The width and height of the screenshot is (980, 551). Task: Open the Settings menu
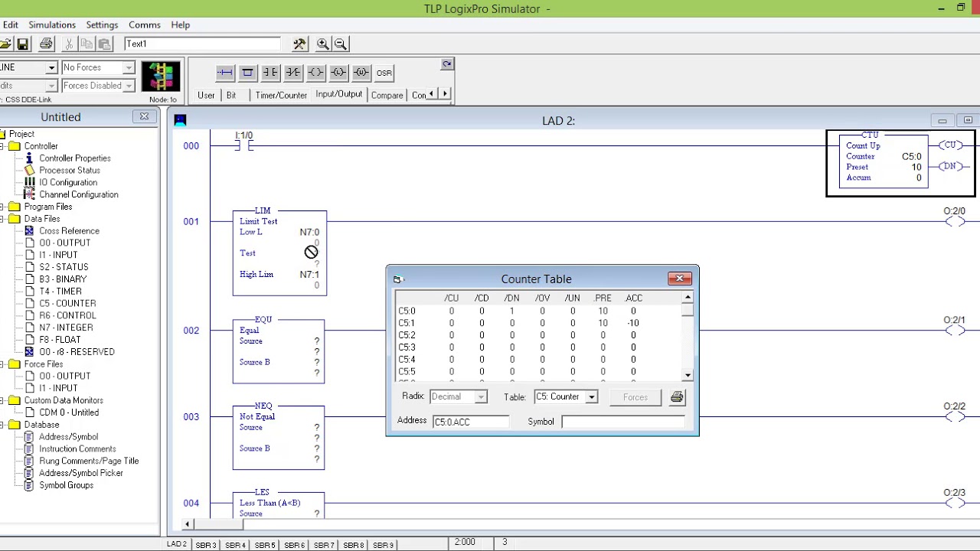(x=102, y=24)
